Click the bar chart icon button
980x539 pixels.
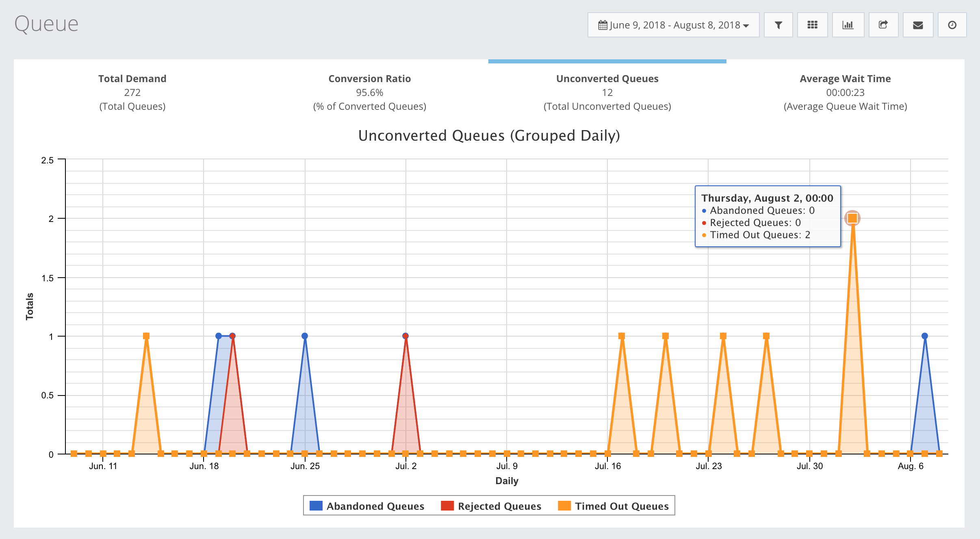click(848, 25)
